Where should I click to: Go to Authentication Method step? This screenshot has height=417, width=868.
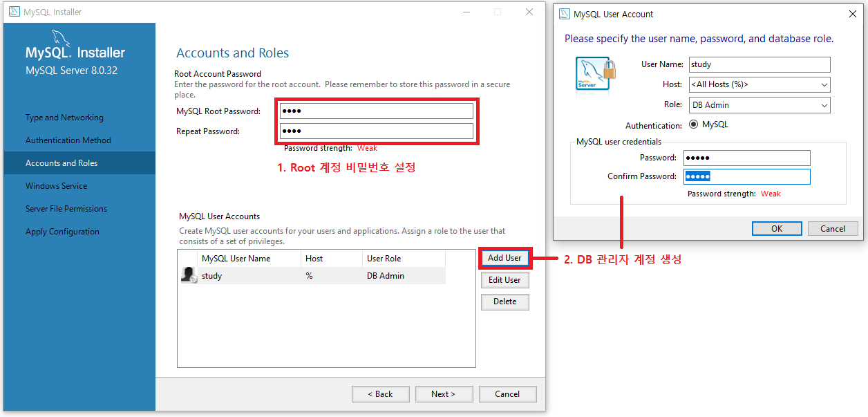[x=68, y=140]
